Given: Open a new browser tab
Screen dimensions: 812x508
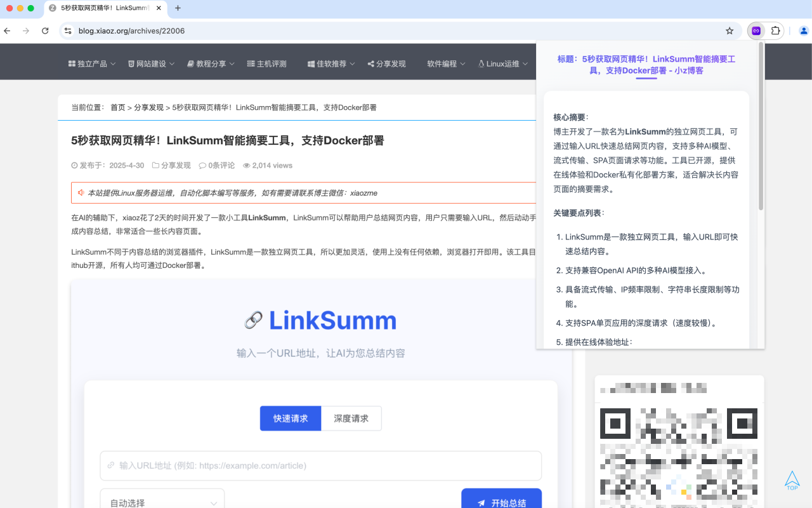Looking at the screenshot, I should pyautogui.click(x=178, y=8).
